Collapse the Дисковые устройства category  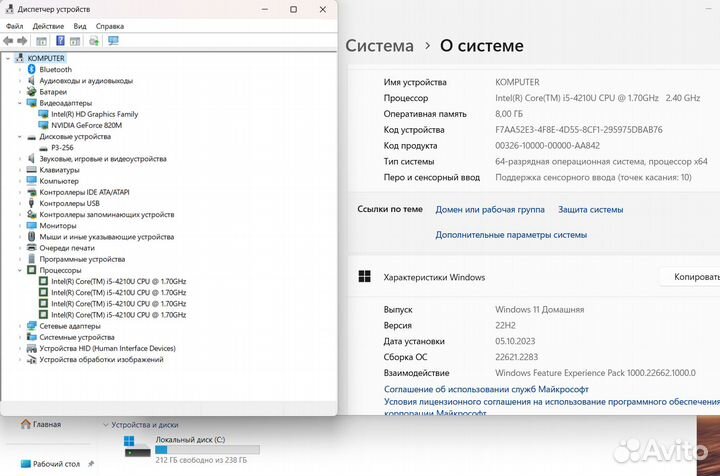click(20, 136)
